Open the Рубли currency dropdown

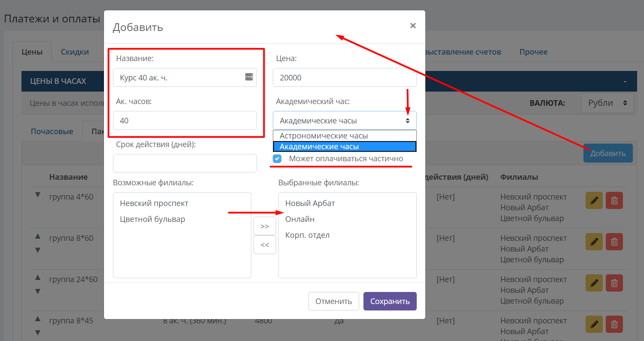click(x=607, y=103)
